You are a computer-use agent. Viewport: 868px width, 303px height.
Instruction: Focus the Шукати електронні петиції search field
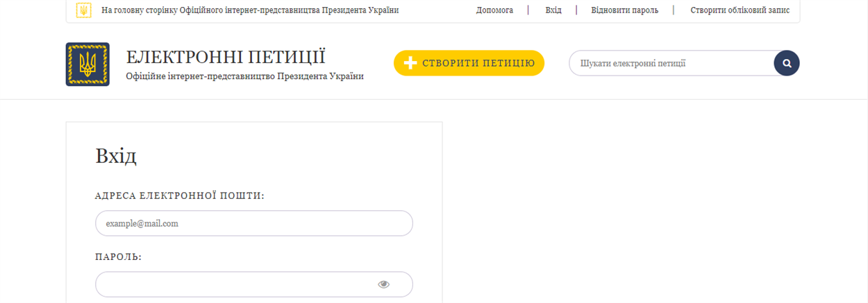click(x=671, y=63)
